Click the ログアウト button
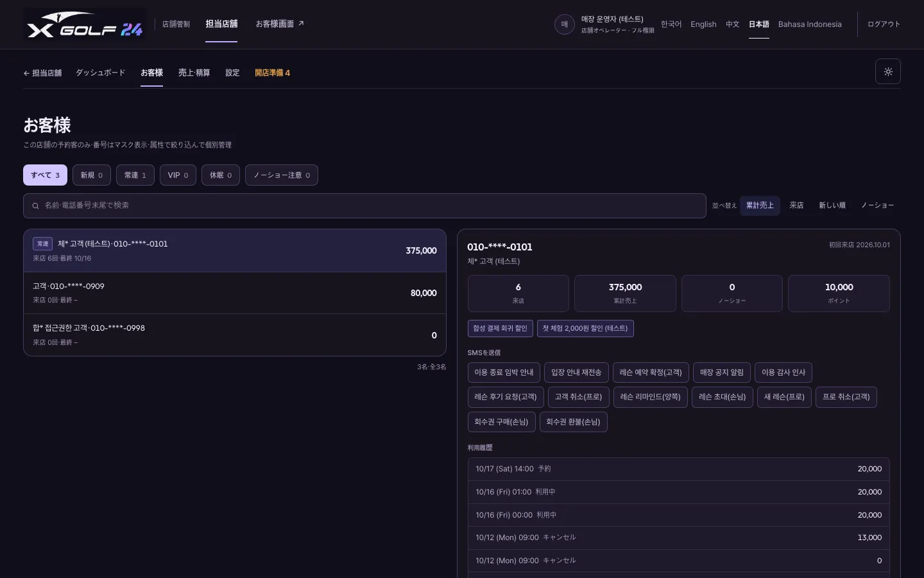The image size is (924, 578). (x=884, y=24)
